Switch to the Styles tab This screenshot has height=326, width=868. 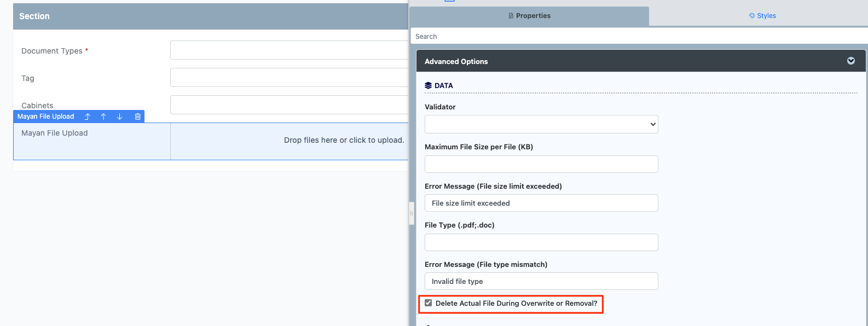coord(762,16)
